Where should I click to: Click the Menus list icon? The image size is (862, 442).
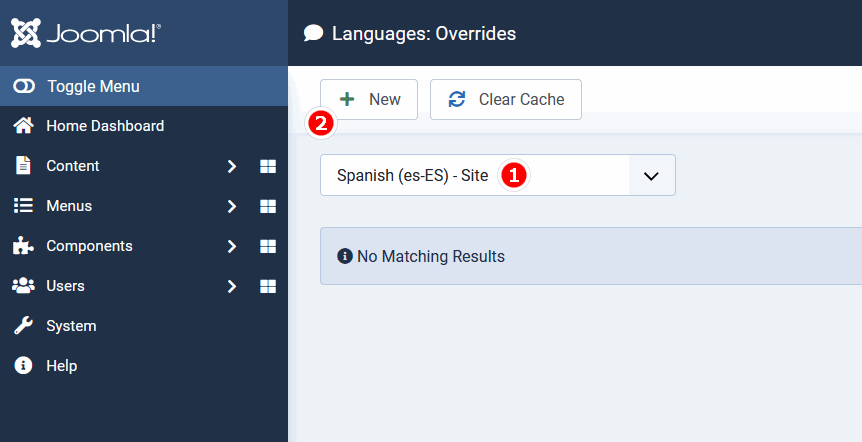tap(23, 206)
